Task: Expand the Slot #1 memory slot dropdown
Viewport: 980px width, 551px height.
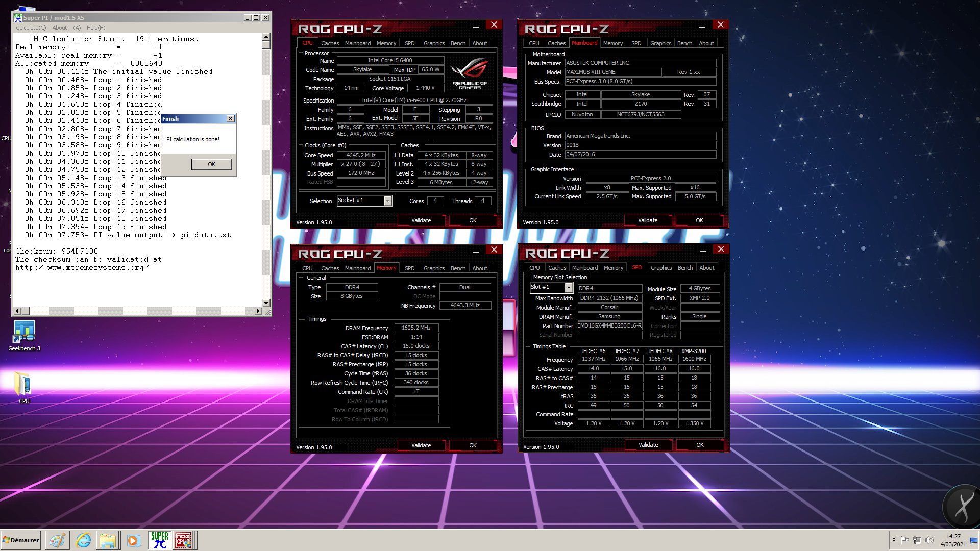Action: click(x=569, y=288)
